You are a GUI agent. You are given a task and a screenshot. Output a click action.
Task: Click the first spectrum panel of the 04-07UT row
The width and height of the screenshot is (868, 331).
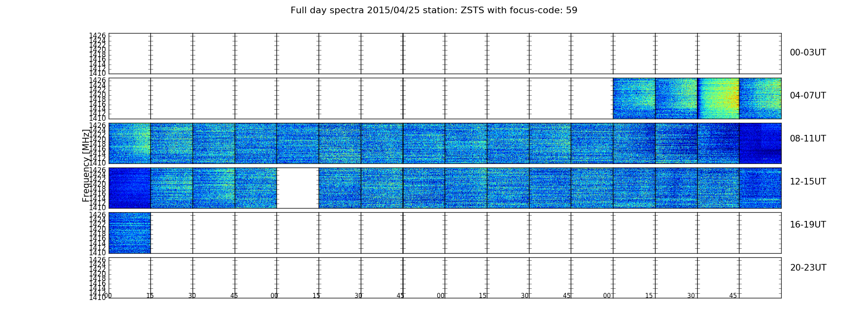[x=634, y=98]
